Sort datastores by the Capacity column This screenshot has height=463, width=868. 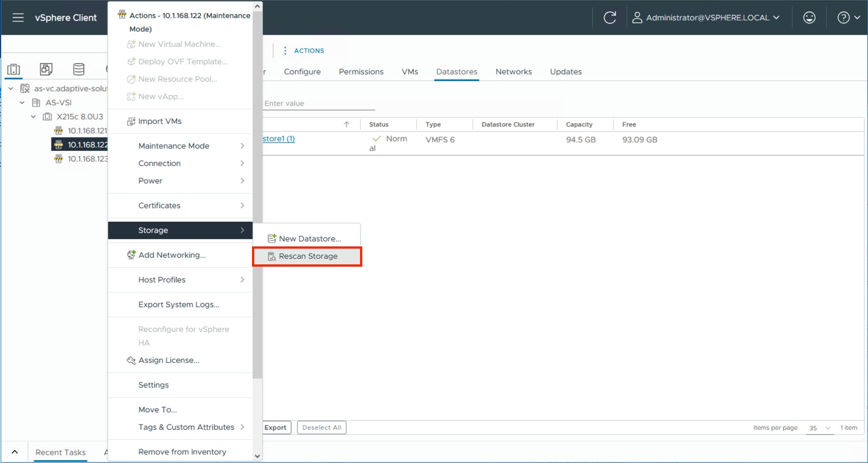tap(579, 124)
